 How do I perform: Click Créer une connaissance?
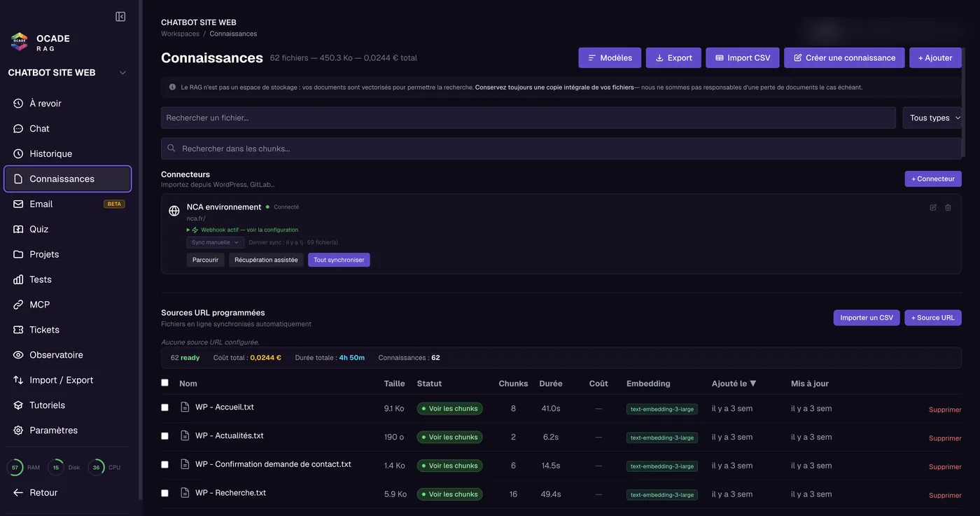point(844,57)
